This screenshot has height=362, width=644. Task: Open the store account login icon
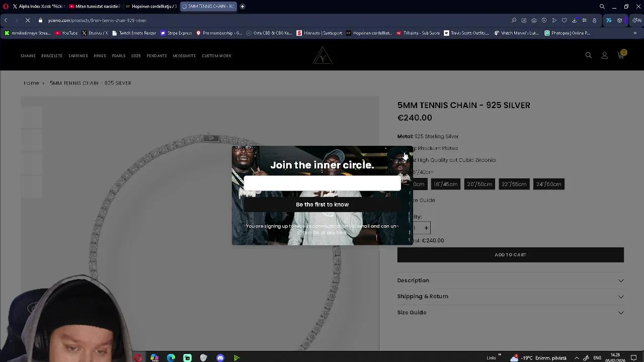[x=605, y=55]
